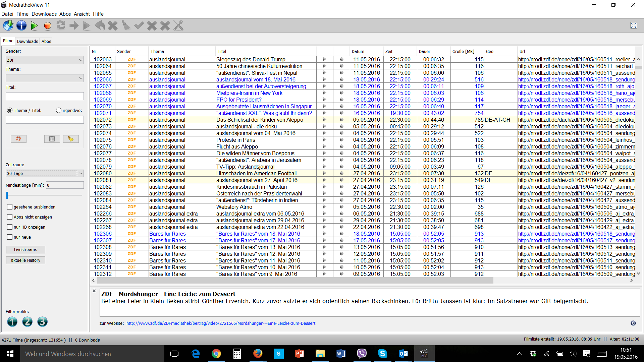Image resolution: width=644 pixels, height=362 pixels.
Task: Switch to the Downloads tab
Action: [x=28, y=41]
